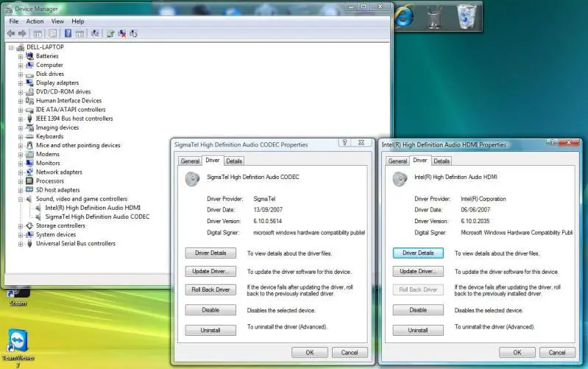Switch to General tab in Intel HDMI Properties

[397, 161]
